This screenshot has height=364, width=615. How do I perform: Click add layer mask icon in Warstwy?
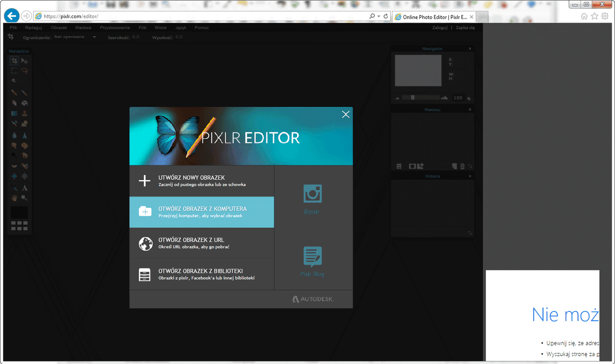pyautogui.click(x=412, y=166)
